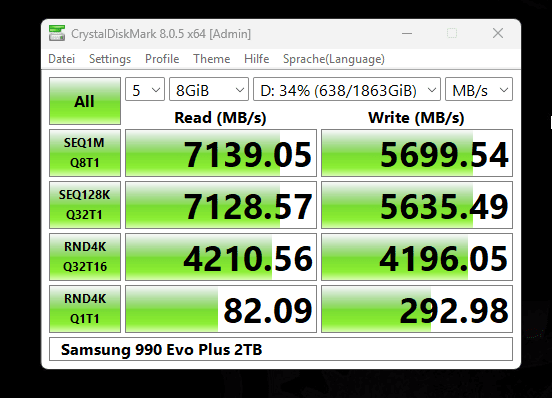
Task: Click the RND4K Q32T16 write result 4196.05
Action: click(x=417, y=257)
